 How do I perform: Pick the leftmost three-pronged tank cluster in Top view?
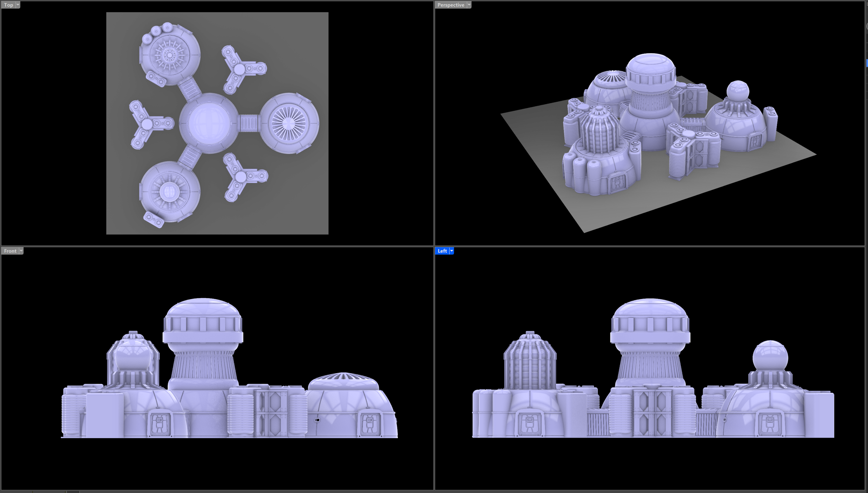click(x=147, y=124)
